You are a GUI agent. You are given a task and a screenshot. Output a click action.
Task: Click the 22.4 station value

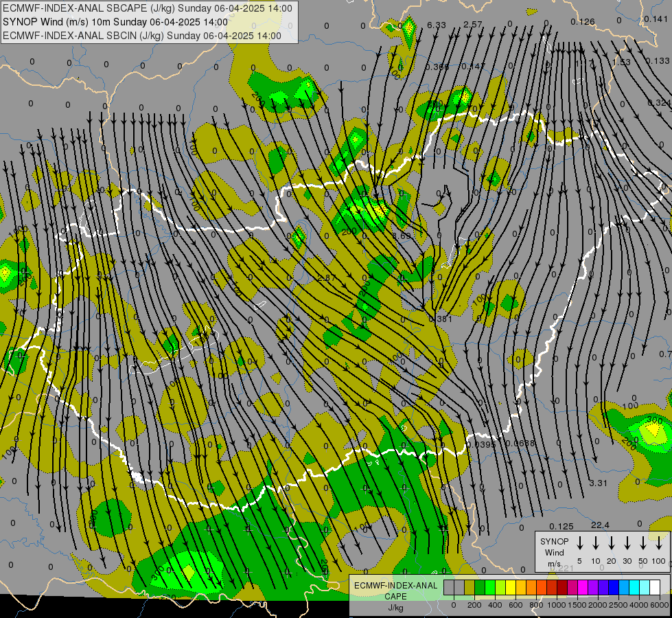coord(600,525)
